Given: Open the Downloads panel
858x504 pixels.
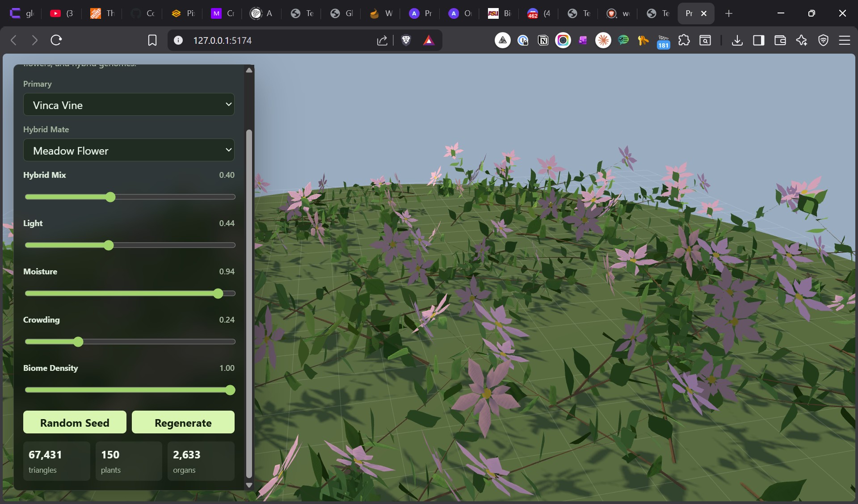Looking at the screenshot, I should [737, 40].
